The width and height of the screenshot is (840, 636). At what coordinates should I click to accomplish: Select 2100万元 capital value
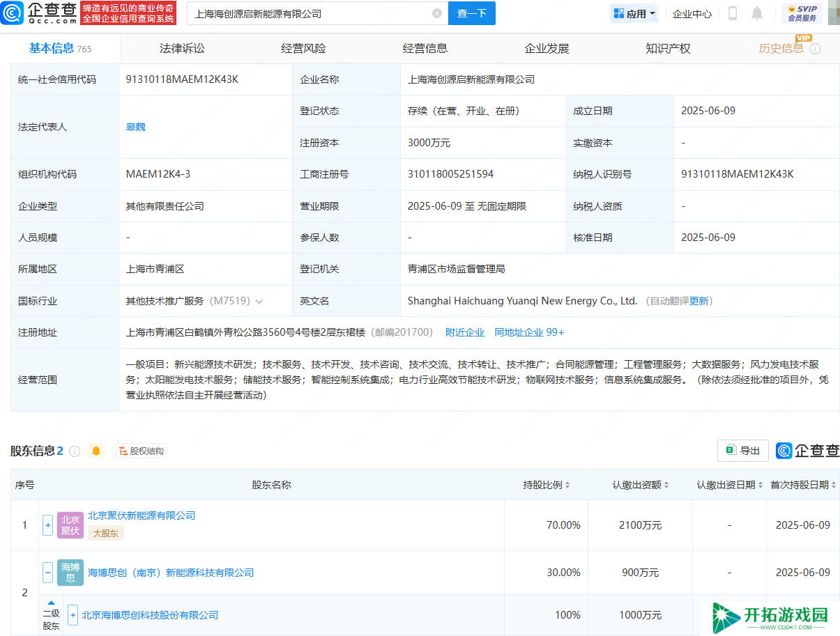point(641,525)
